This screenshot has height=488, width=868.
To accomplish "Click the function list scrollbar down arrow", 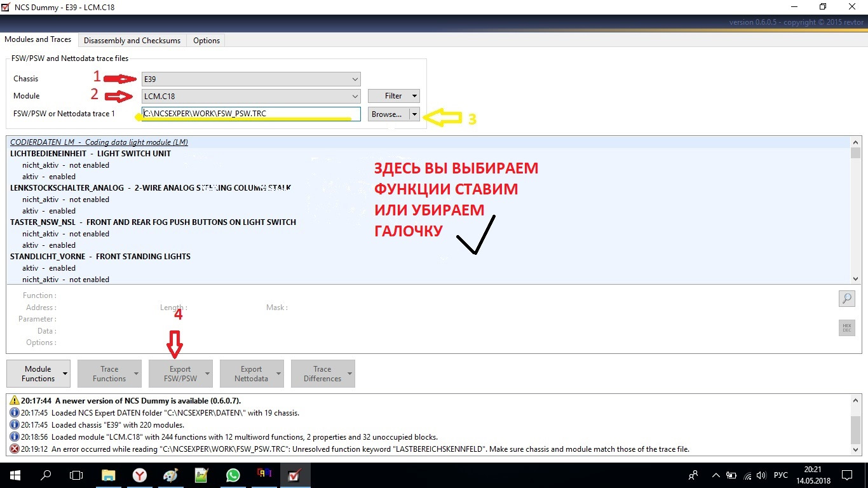I will tap(855, 278).
